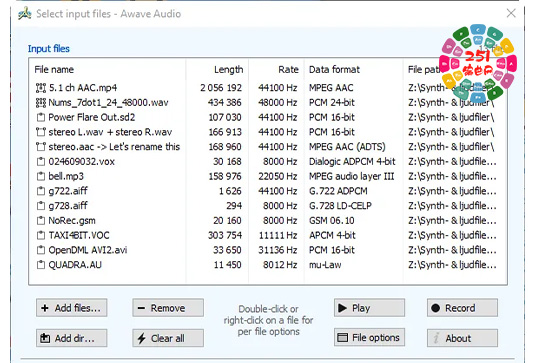
Task: Click the GSM 06.10 format cell
Action: pyautogui.click(x=332, y=221)
